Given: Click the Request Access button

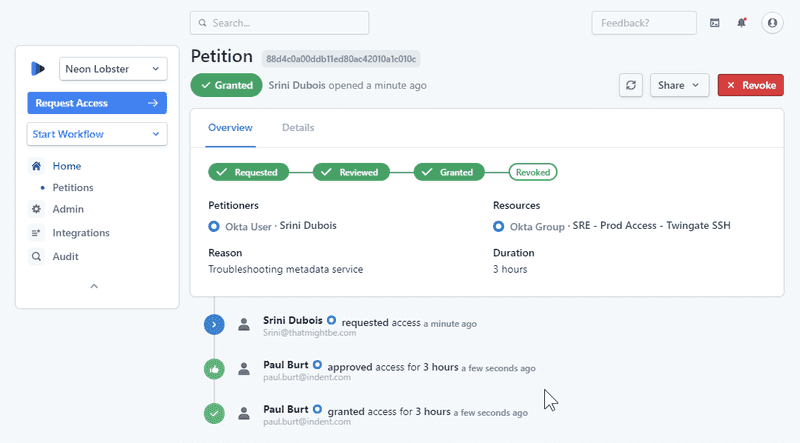Looking at the screenshot, I should tap(97, 103).
